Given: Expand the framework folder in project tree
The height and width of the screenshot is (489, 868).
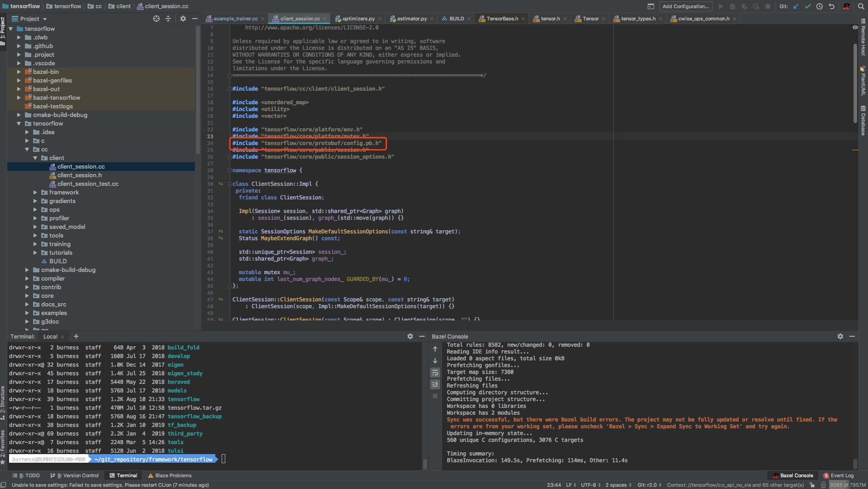Looking at the screenshot, I should pyautogui.click(x=35, y=193).
